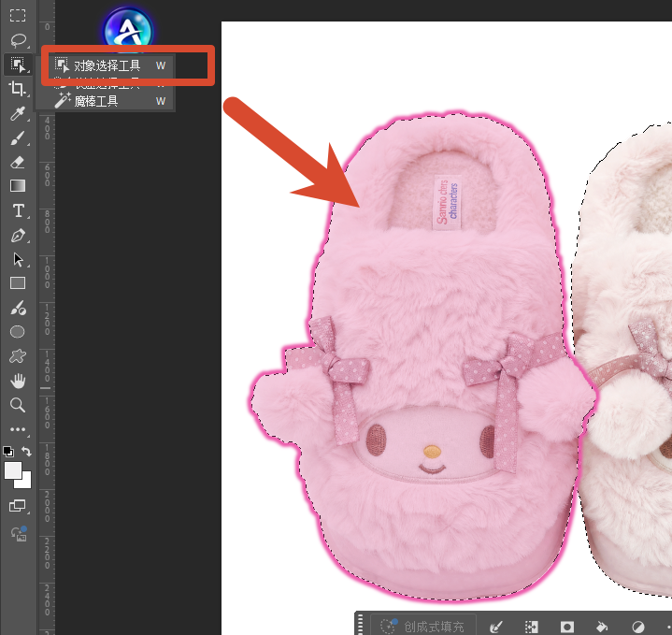This screenshot has width=672, height=635.
Task: Select the Path Selection arrow tool
Action: 18,259
